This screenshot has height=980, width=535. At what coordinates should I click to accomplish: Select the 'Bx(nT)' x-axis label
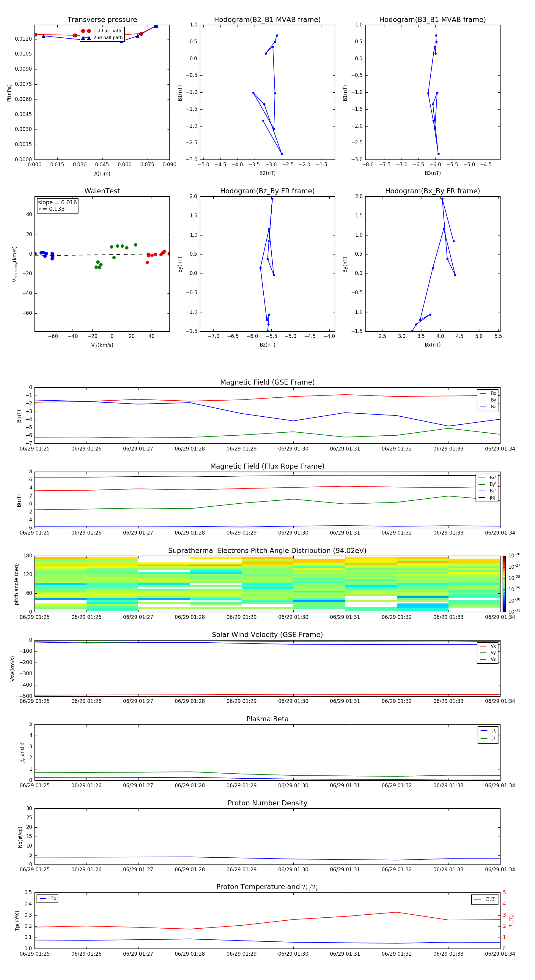(432, 345)
